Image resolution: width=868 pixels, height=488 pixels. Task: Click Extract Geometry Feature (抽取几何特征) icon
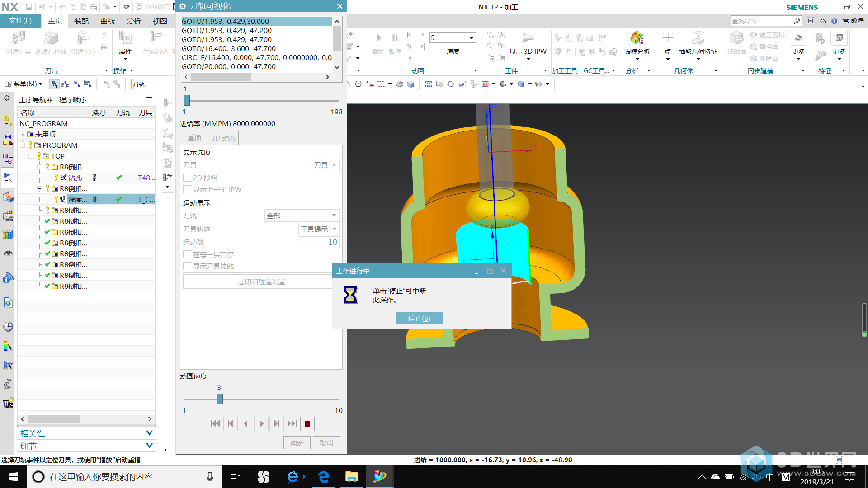click(x=698, y=38)
